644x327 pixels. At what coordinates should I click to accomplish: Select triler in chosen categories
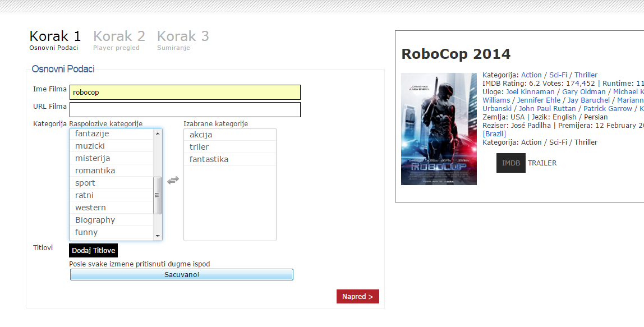(x=229, y=147)
